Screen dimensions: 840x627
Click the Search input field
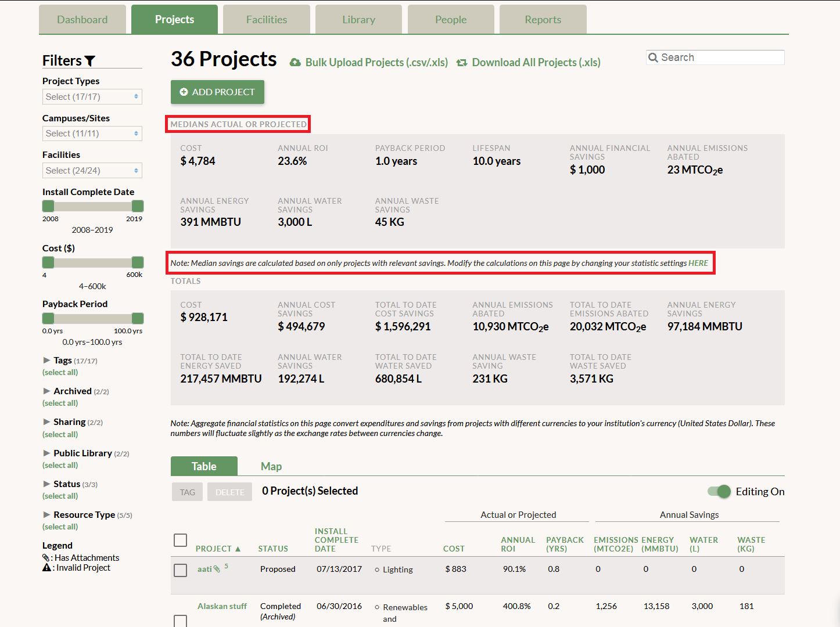pos(715,57)
